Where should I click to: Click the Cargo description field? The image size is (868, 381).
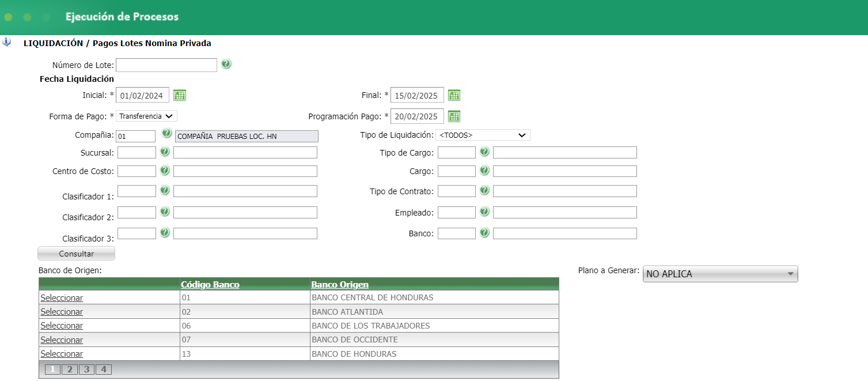point(565,171)
